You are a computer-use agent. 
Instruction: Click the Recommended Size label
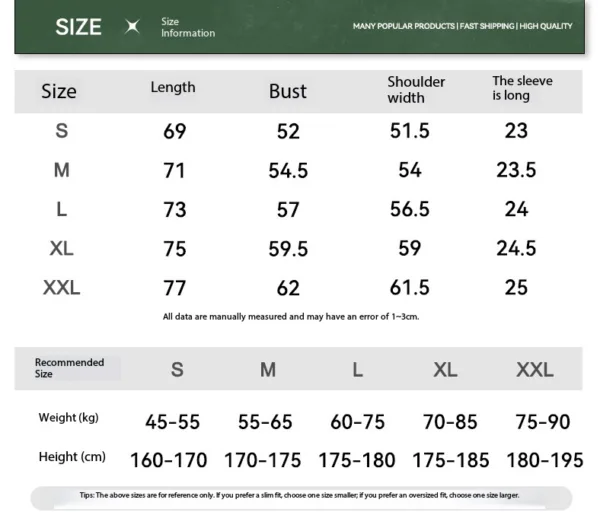69,368
